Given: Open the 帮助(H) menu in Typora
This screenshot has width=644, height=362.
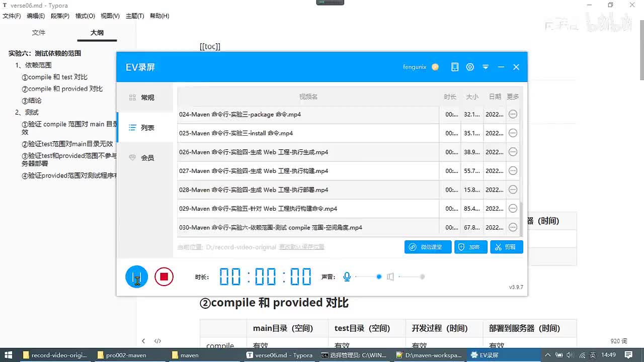Looking at the screenshot, I should pyautogui.click(x=159, y=16).
